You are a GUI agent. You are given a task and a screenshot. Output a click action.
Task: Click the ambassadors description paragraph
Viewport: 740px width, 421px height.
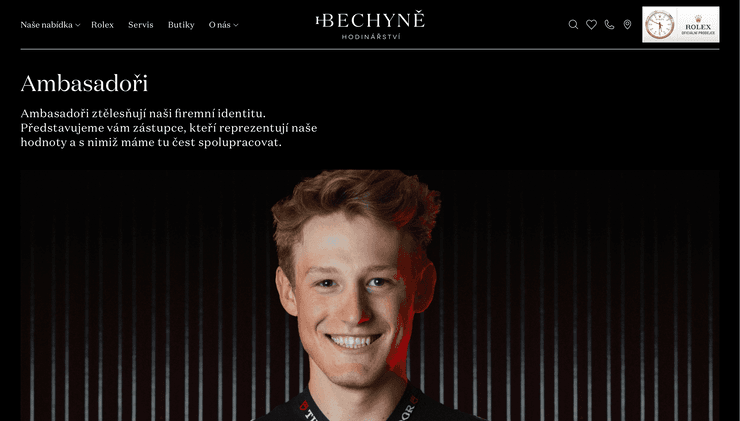(x=169, y=128)
